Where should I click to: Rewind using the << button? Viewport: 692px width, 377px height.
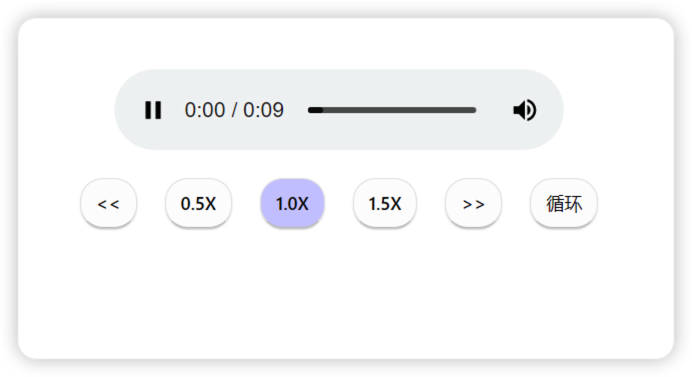click(109, 203)
